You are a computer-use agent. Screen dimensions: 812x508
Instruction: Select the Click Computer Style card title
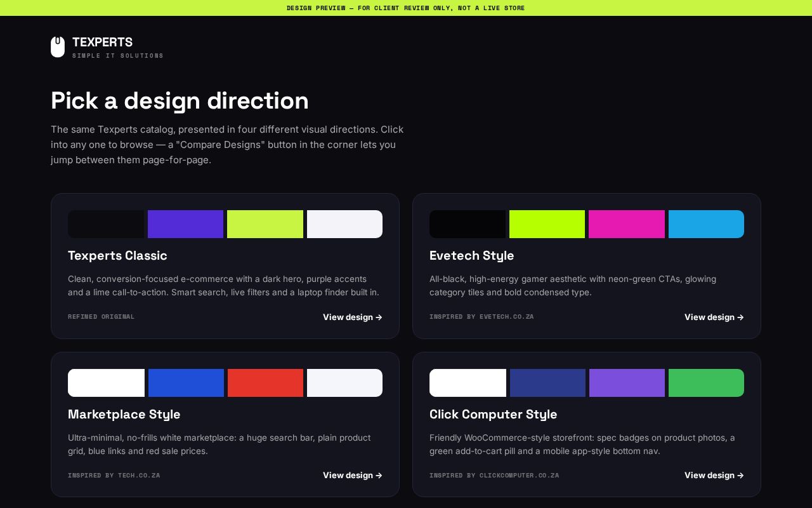(493, 414)
